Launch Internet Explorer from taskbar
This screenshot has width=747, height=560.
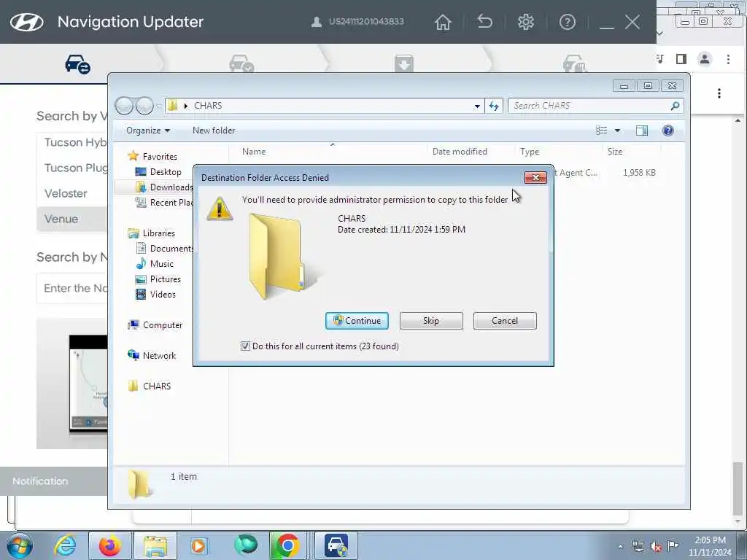(x=65, y=545)
